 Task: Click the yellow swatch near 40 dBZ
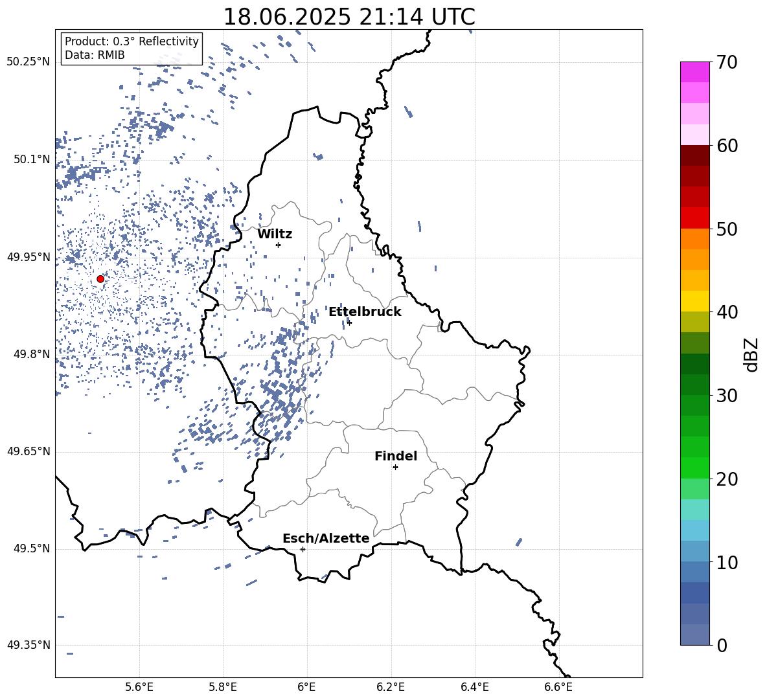(694, 301)
